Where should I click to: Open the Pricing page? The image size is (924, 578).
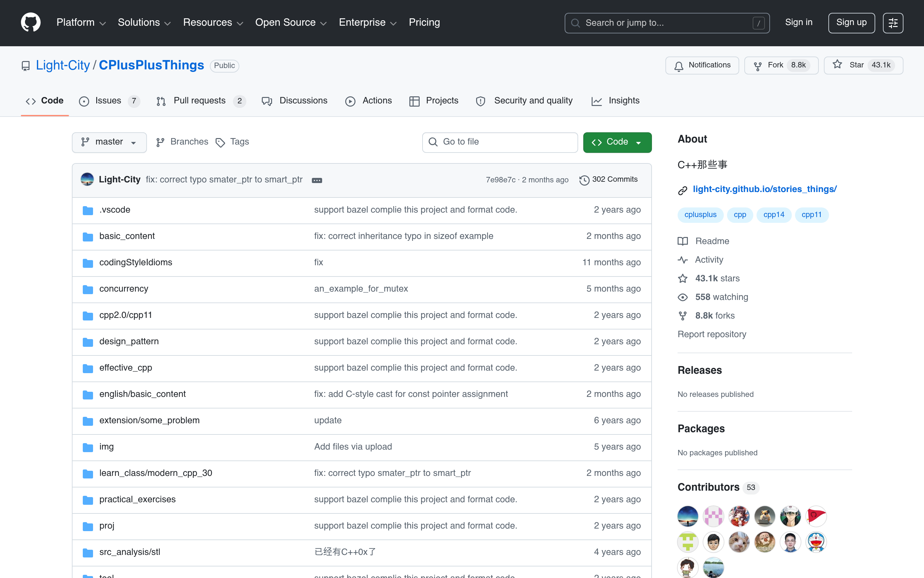pyautogui.click(x=424, y=22)
